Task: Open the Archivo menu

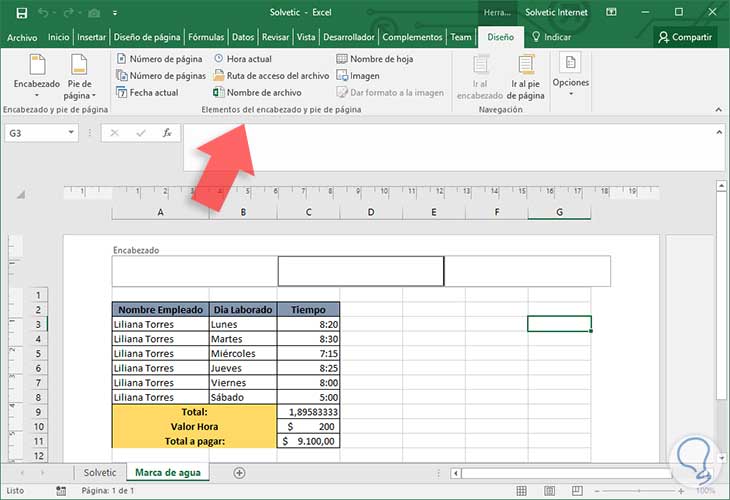Action: 22,37
